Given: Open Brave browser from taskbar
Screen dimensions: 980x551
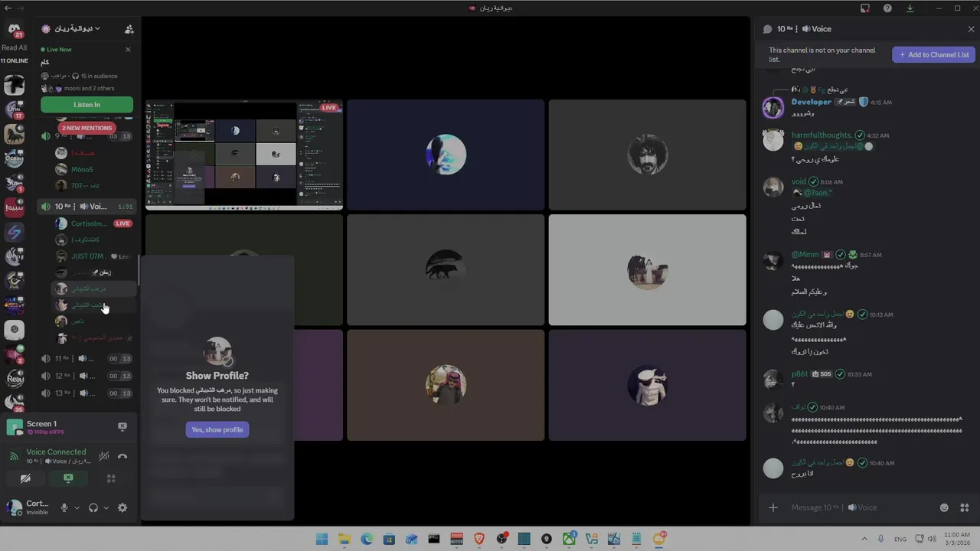Looking at the screenshot, I should 479,539.
